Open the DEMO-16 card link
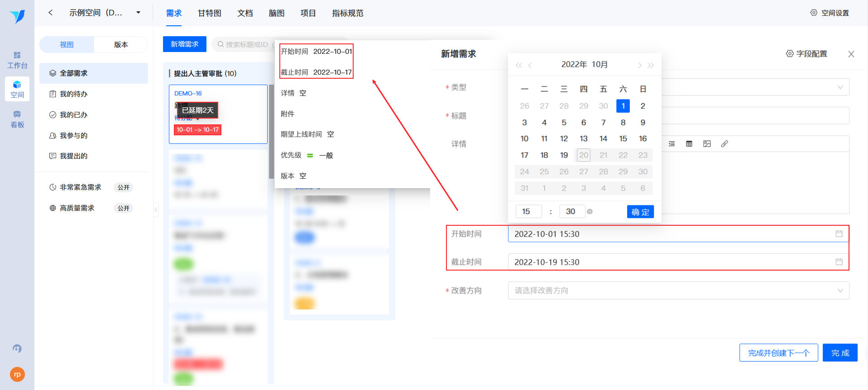 coord(188,93)
